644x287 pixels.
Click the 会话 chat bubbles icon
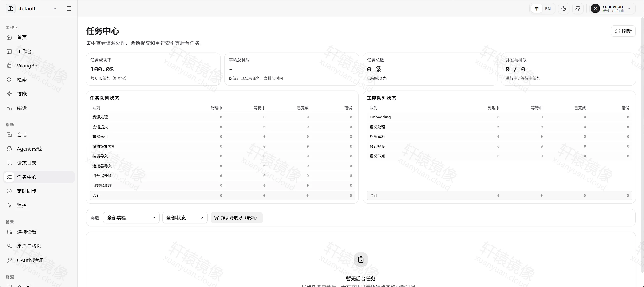coord(9,135)
